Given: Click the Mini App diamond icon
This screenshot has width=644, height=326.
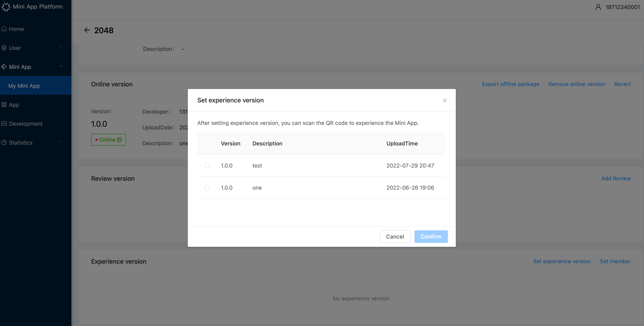Looking at the screenshot, I should tap(4, 67).
